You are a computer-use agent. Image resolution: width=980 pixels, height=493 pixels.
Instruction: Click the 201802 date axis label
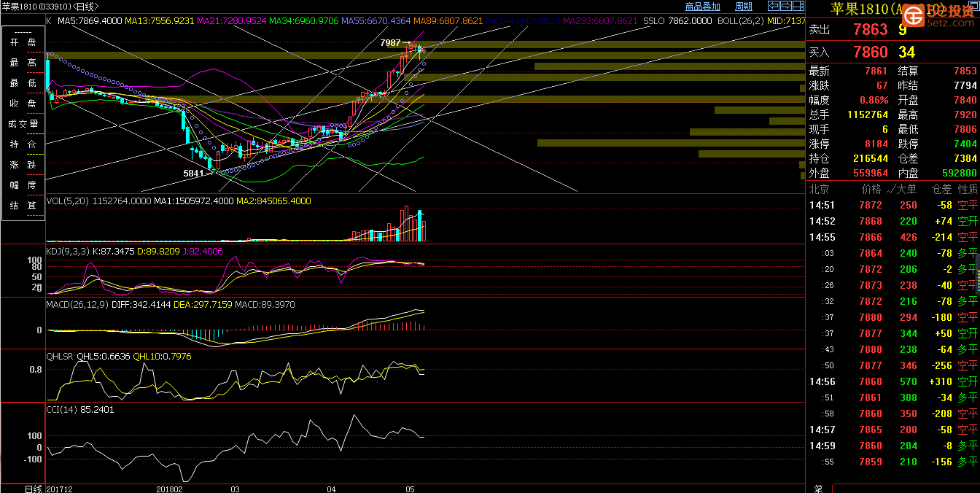pos(170,488)
